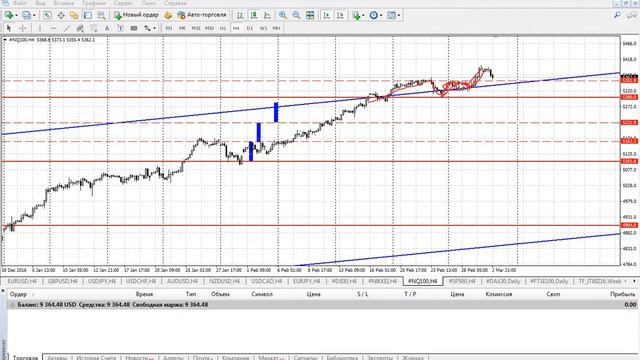
Task: Select the trendline drawing tool
Action: tap(67, 28)
